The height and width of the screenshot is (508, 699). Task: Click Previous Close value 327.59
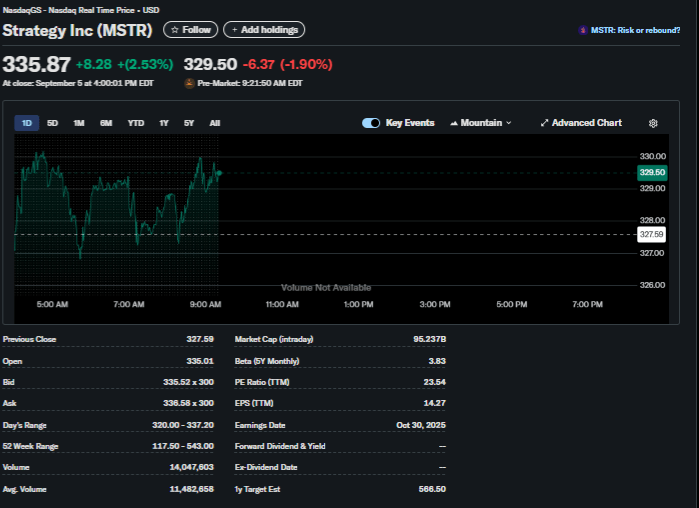click(x=200, y=339)
